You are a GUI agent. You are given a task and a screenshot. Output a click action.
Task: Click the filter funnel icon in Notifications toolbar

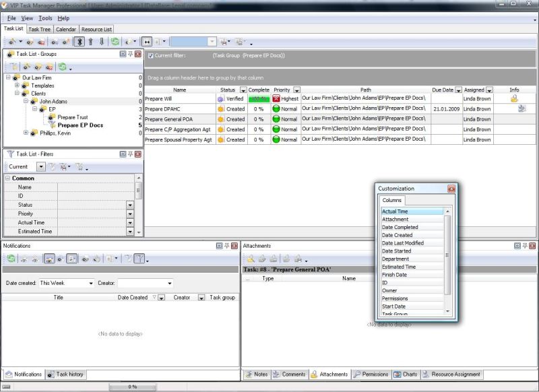[x=138, y=259]
